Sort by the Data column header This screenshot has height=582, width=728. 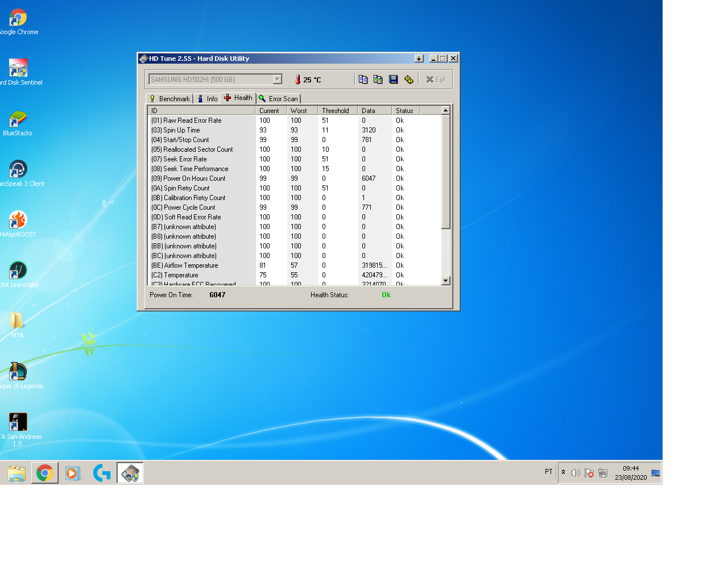[x=375, y=111]
